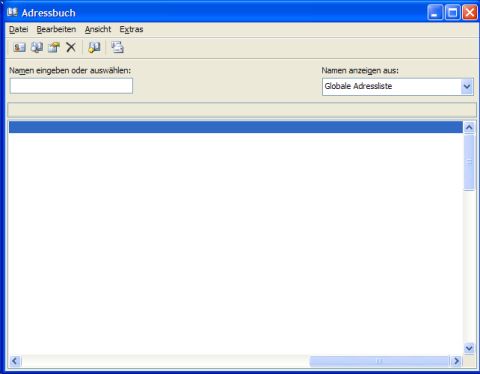Click the Adressbuch title bar book icon
Image resolution: width=480 pixels, height=374 pixels.
click(12, 13)
